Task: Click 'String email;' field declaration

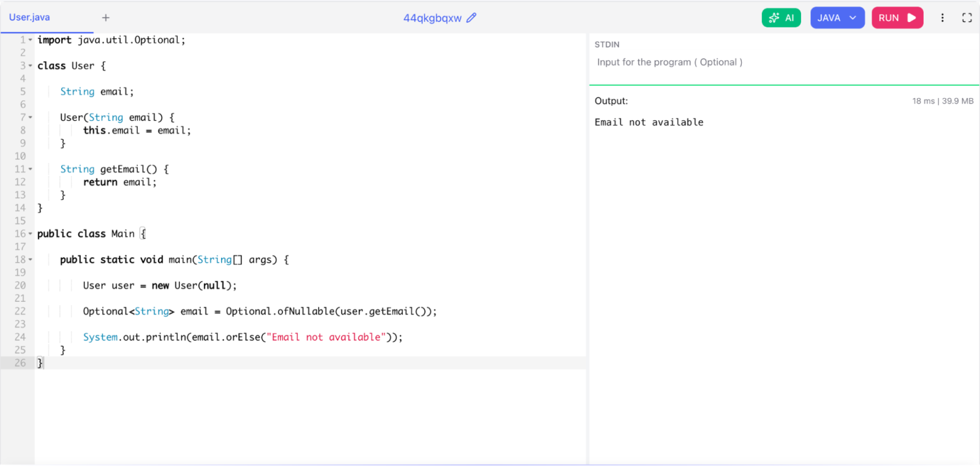Action: click(x=97, y=91)
